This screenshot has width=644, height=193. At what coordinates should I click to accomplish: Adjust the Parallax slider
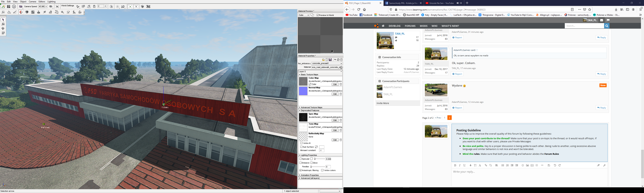click(318, 167)
